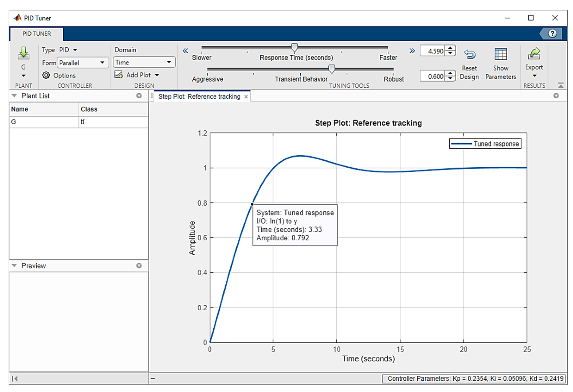Select the PID TUNER ribbon tab
Viewport: 573px width, 392px height.
(37, 34)
